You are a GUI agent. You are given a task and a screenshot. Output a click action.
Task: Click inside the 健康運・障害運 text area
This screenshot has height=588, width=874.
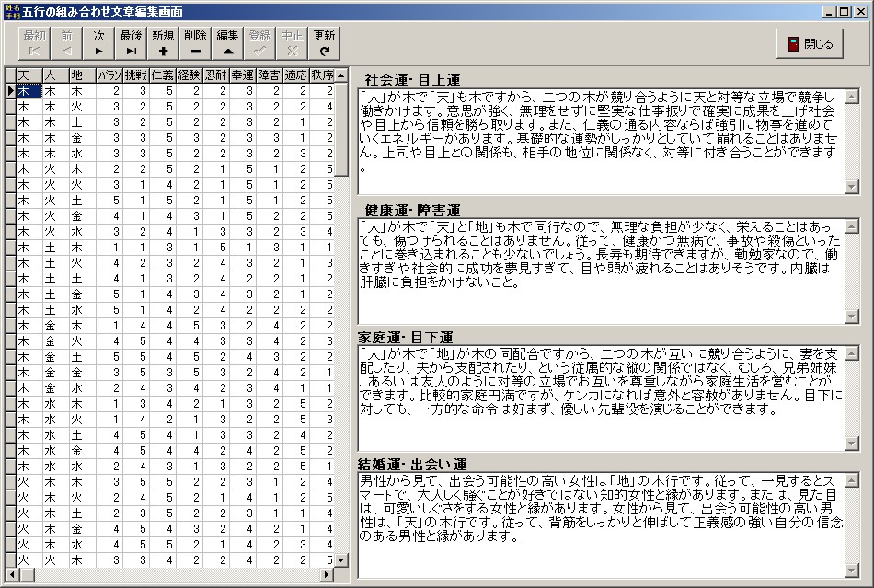point(601,271)
